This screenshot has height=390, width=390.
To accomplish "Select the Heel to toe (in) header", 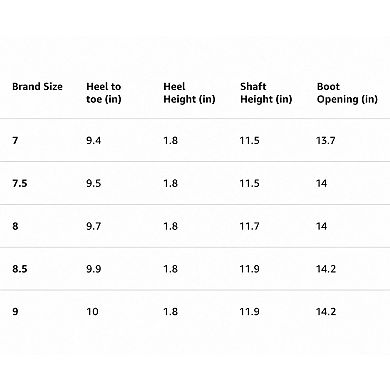I will 104,93.
